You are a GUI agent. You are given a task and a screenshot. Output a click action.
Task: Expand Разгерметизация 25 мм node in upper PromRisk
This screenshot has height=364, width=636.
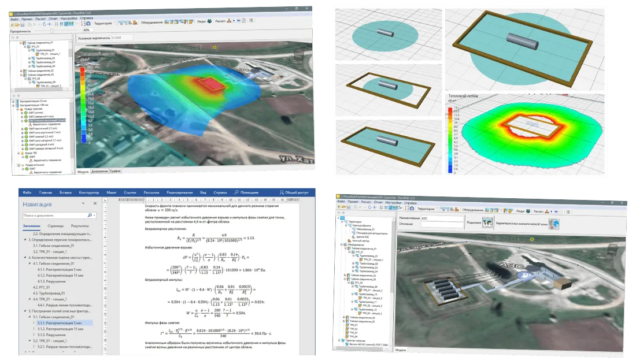pos(13,101)
